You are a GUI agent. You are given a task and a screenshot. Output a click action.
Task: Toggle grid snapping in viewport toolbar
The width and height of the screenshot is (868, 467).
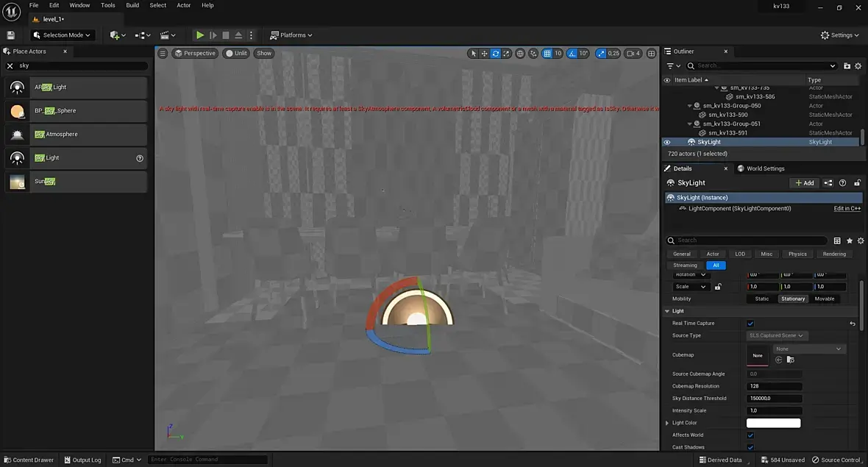[x=547, y=53]
